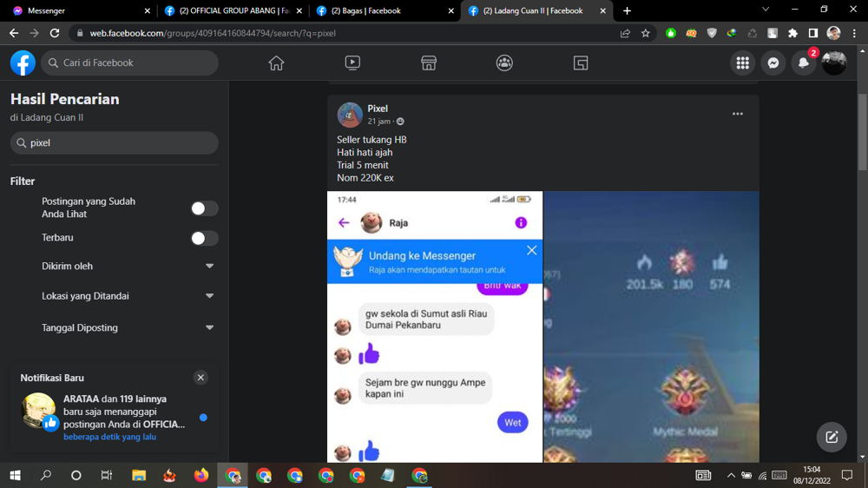Open the Chrome side panel icon
868x488 pixels.
pyautogui.click(x=813, y=33)
